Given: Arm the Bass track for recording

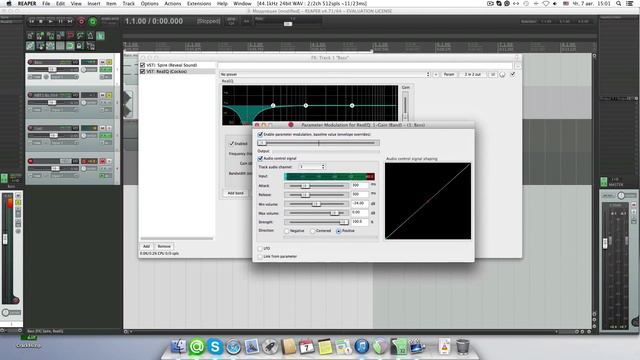Looking at the screenshot, I should point(31,62).
